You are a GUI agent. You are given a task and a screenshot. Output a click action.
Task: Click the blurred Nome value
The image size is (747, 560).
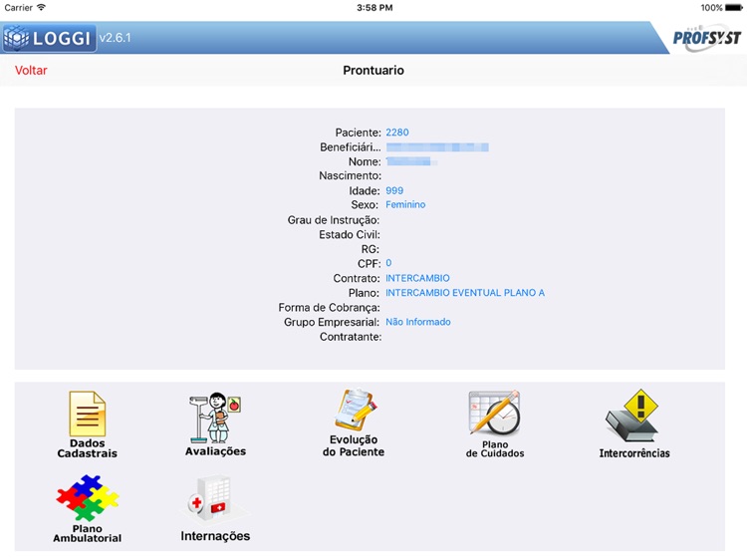click(x=411, y=162)
